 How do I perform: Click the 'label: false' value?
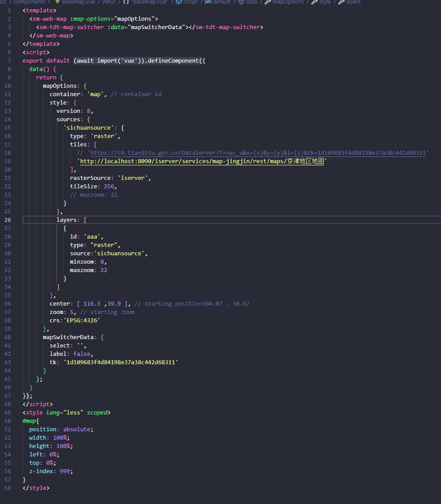click(x=82, y=354)
